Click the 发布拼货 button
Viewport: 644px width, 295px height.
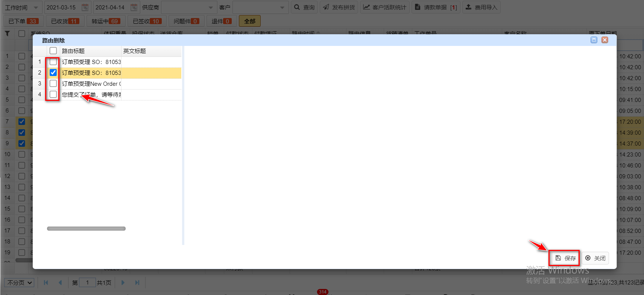pos(339,8)
